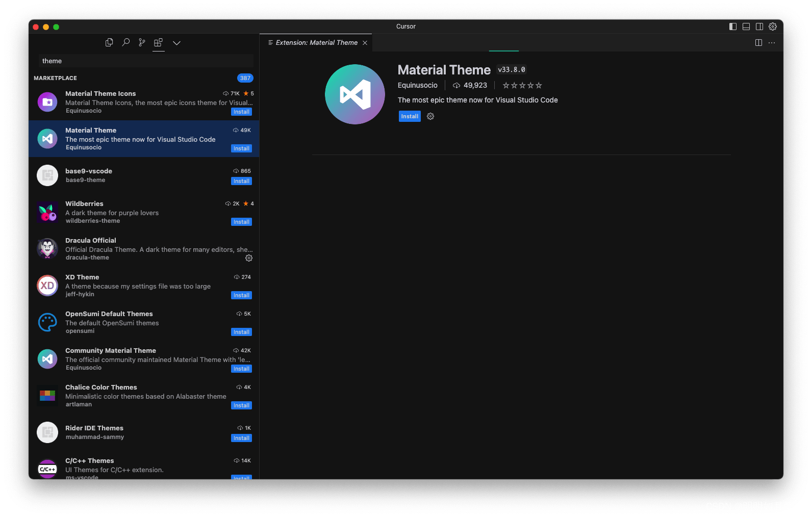Click the OpenSumi palette icon

click(x=47, y=322)
